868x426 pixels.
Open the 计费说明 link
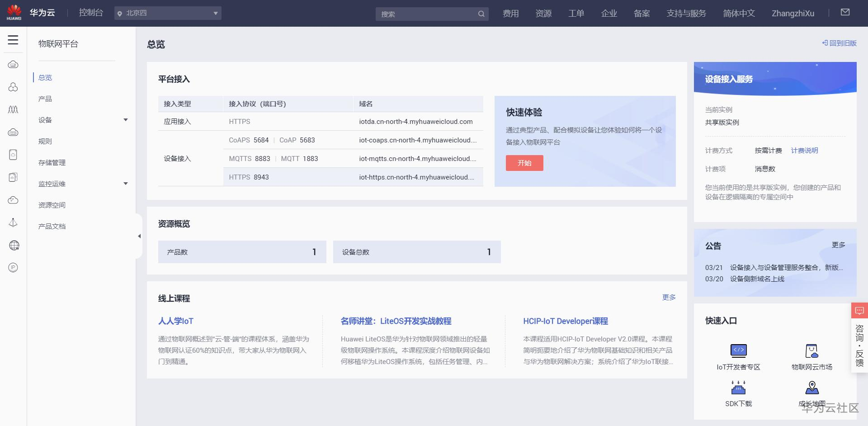pos(805,150)
